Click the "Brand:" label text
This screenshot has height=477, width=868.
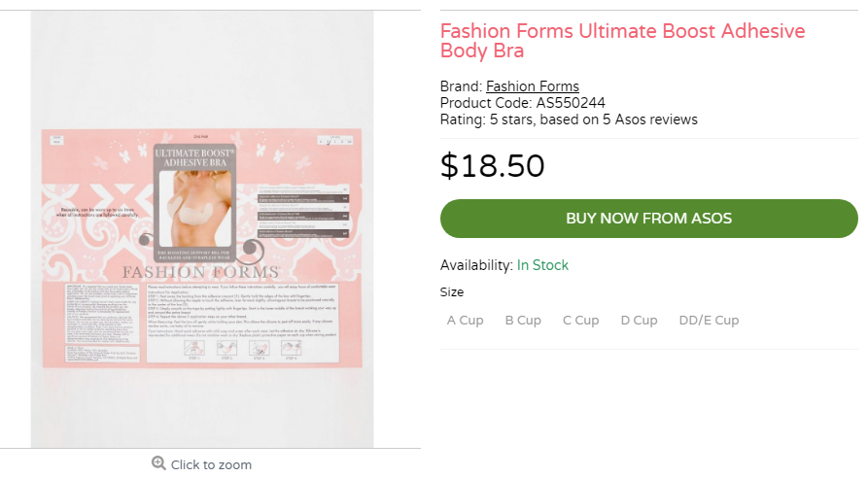click(x=461, y=86)
